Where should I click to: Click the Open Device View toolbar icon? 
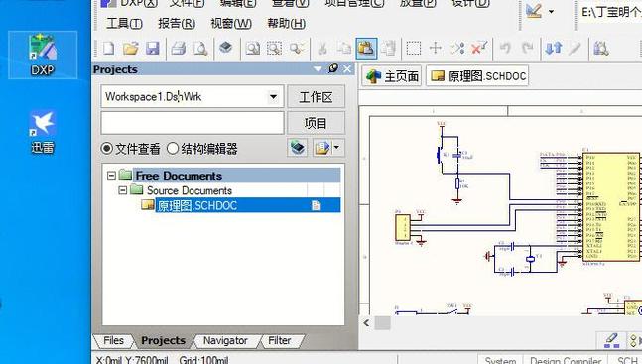click(x=225, y=48)
